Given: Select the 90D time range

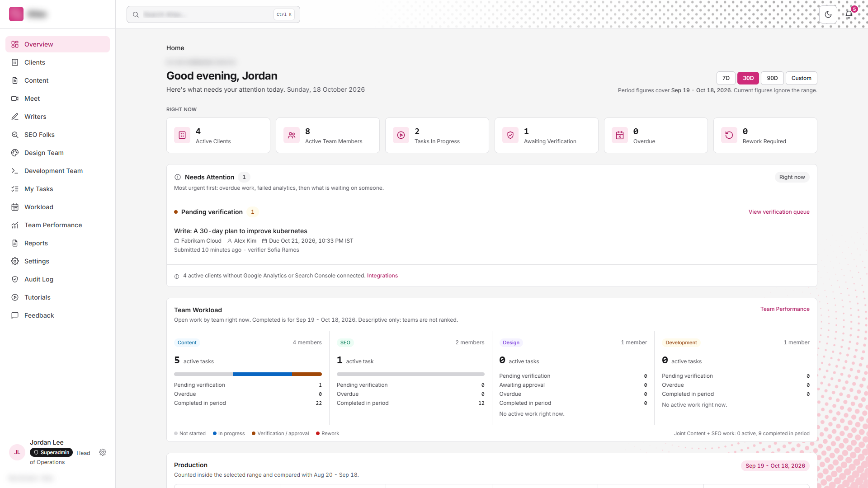Looking at the screenshot, I should click(772, 78).
